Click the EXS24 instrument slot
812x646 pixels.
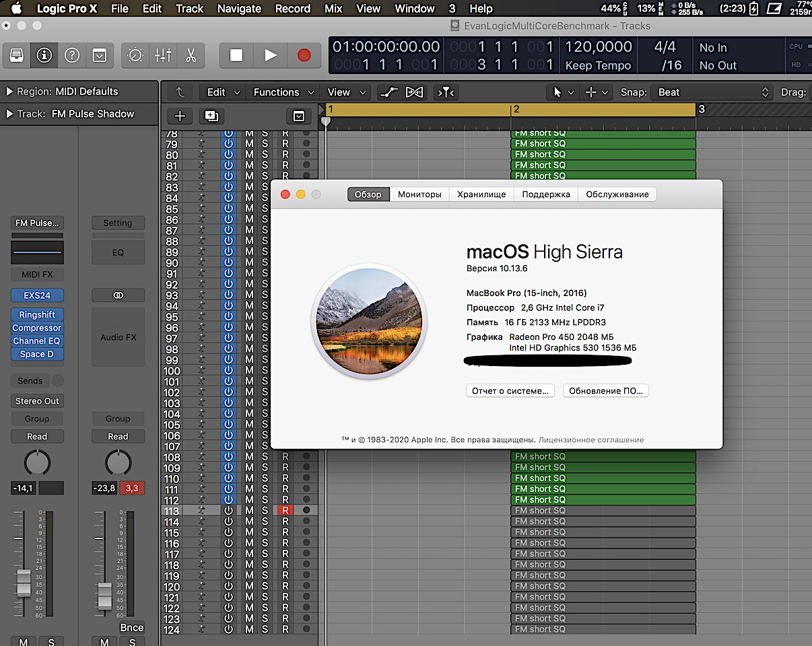(37, 295)
